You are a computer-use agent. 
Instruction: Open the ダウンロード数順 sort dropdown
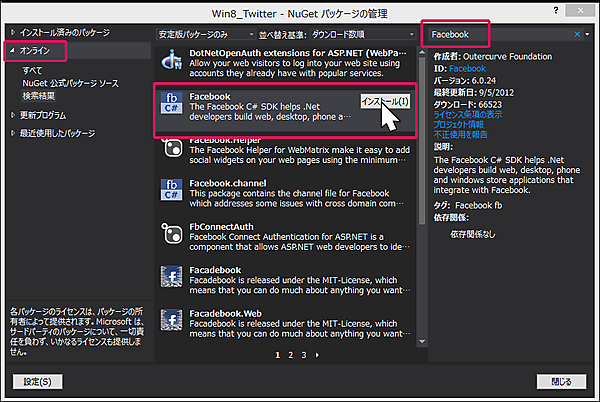click(362, 34)
